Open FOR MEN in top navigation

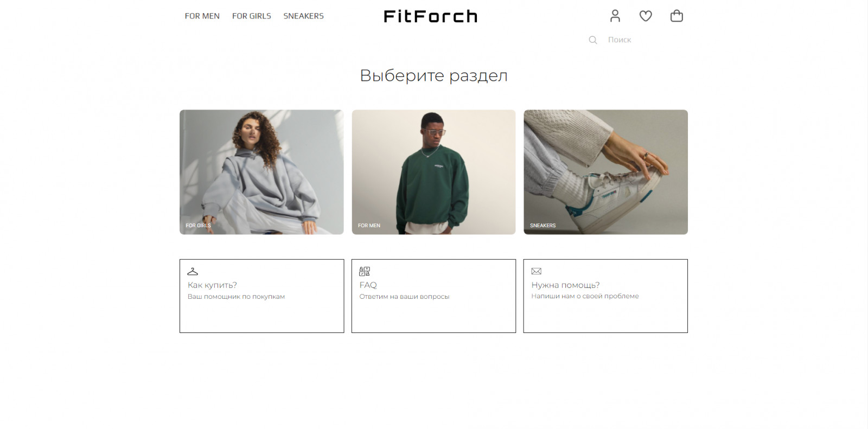(x=202, y=16)
